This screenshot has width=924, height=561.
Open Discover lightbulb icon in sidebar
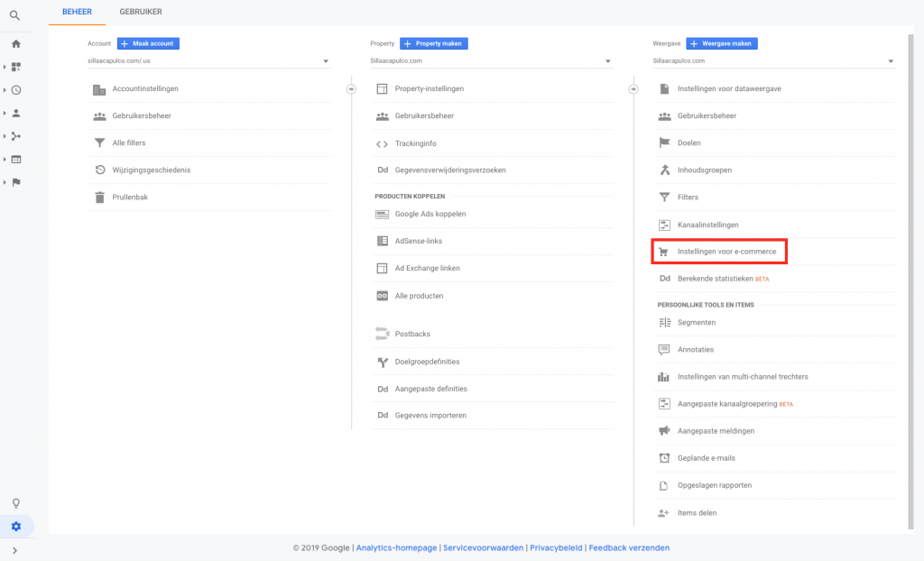(x=16, y=503)
